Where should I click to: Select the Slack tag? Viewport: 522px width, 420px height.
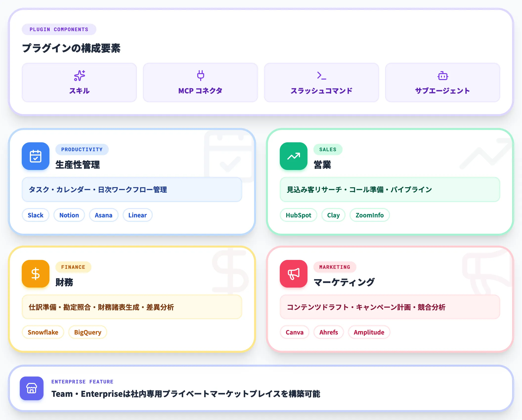(x=36, y=215)
